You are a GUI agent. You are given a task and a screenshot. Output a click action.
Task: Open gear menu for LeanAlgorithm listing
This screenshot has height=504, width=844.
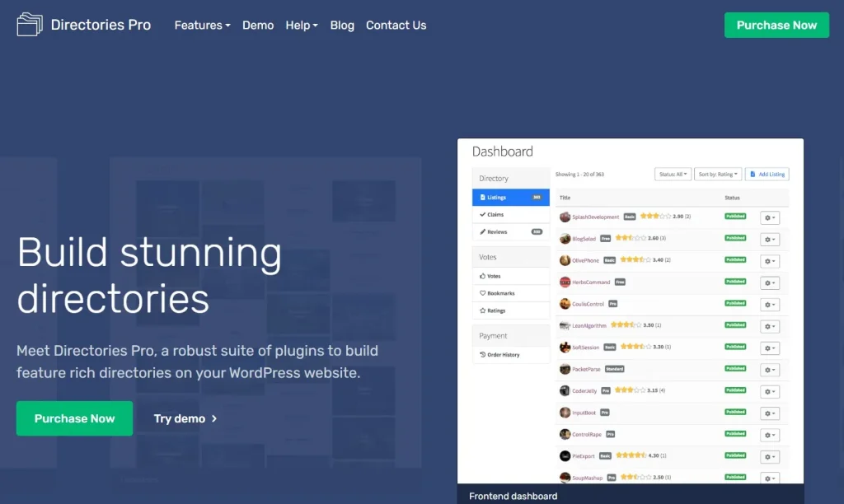pos(770,326)
